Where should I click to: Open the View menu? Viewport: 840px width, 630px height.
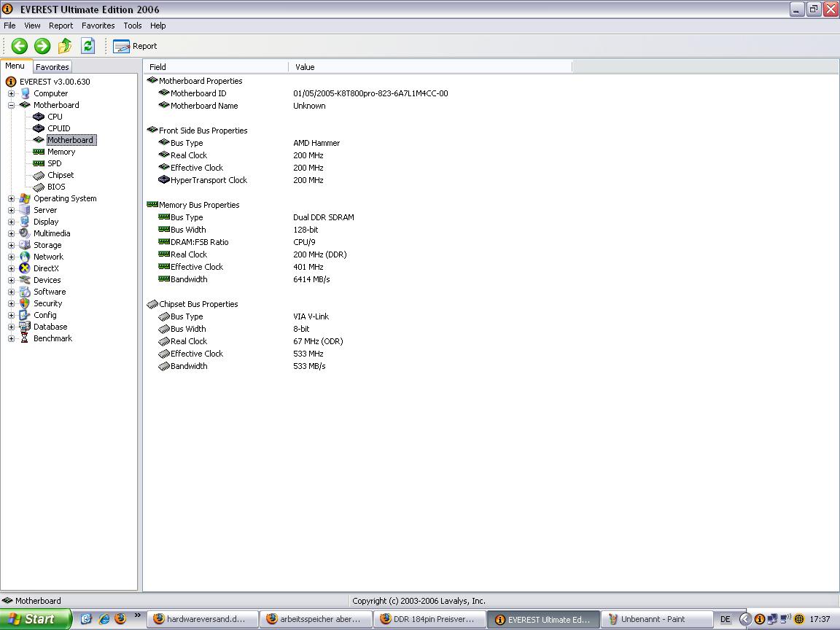pyautogui.click(x=32, y=26)
